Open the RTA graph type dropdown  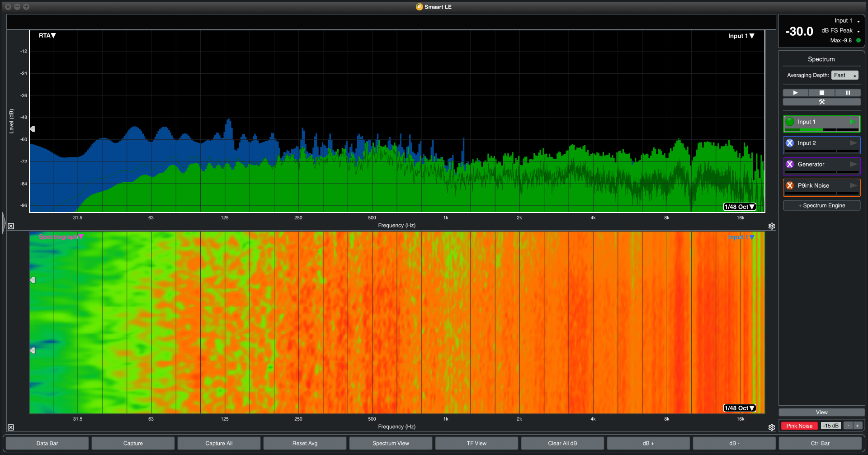tap(47, 36)
